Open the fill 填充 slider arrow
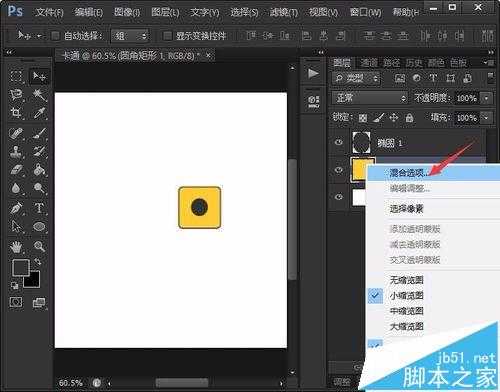The width and height of the screenshot is (500, 392). point(487,118)
